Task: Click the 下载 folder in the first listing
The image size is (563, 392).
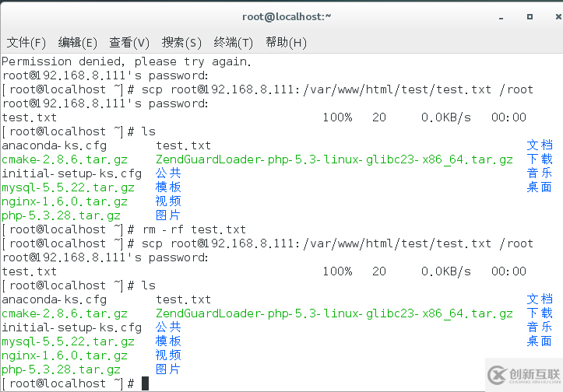Action: click(540, 159)
